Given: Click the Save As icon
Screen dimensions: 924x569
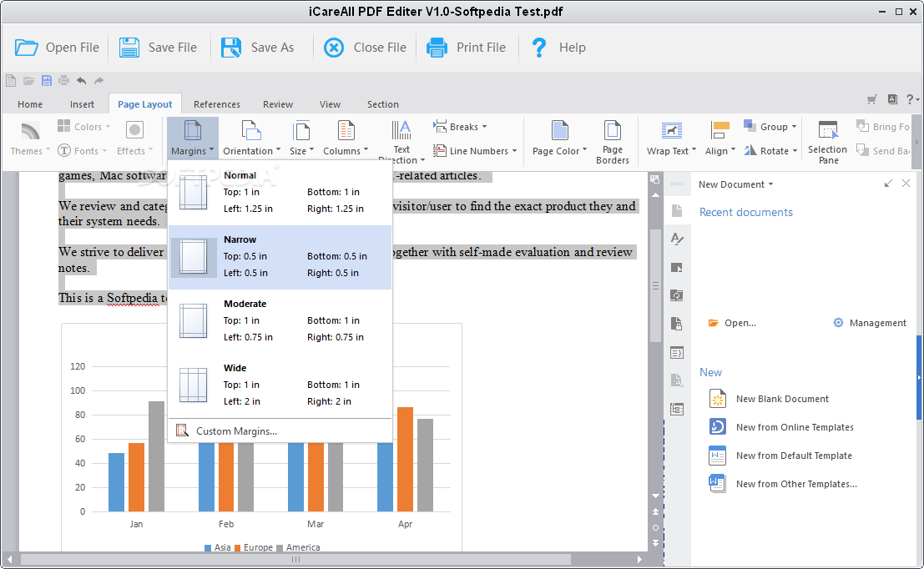Looking at the screenshot, I should click(x=231, y=47).
